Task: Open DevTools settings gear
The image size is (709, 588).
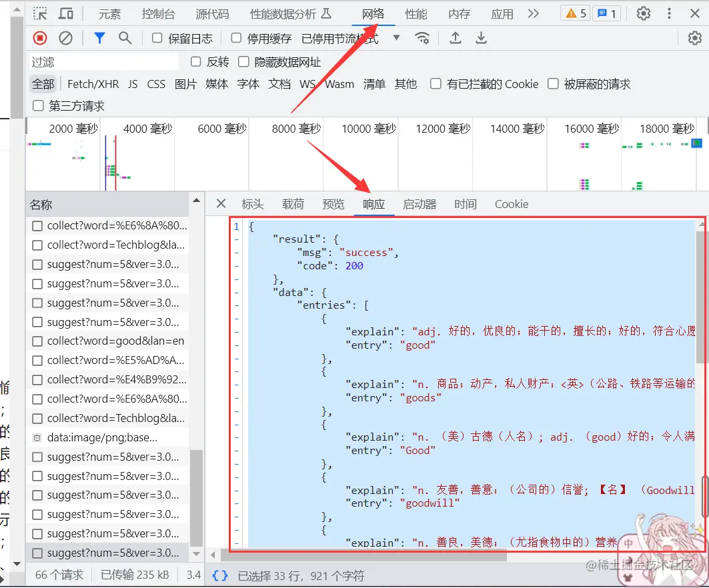Action: coord(644,13)
